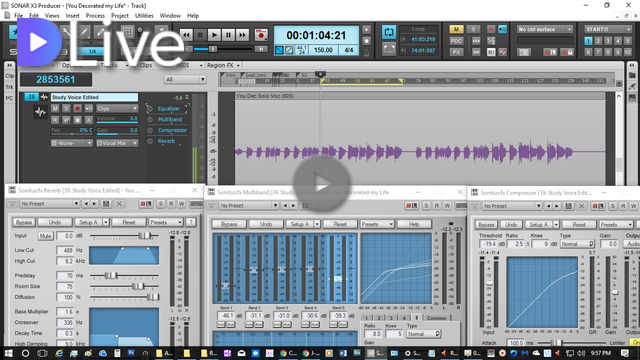This screenshot has width=640, height=360.
Task: Toggle input echo on track 39
Action: click(89, 109)
